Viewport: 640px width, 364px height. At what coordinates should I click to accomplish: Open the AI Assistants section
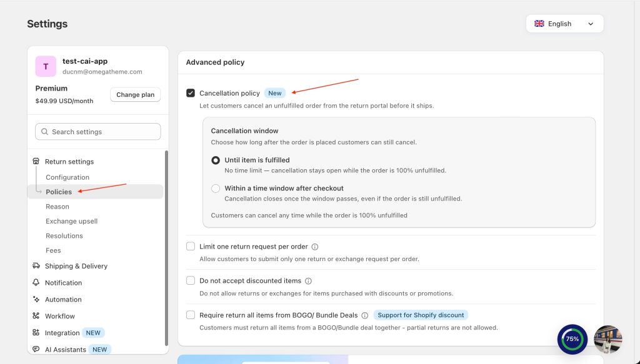(66, 350)
